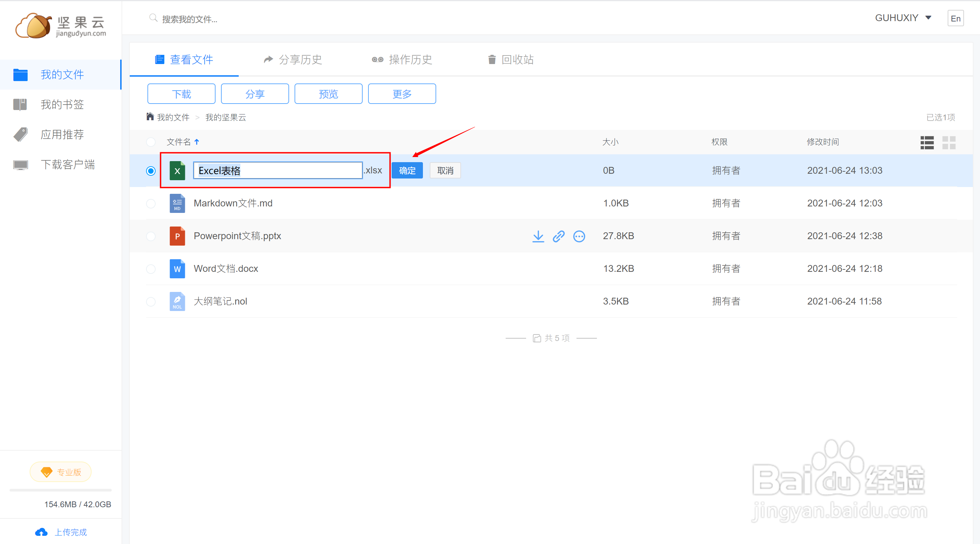Switch language with En button
Viewport: 980px width, 544px height.
(955, 18)
